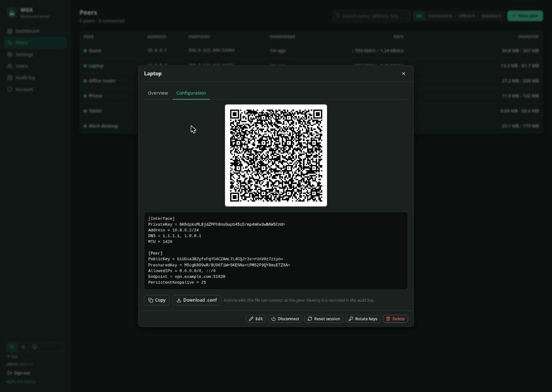Click the Settings gear icon
The width and height of the screenshot is (552, 392).
click(x=10, y=54)
